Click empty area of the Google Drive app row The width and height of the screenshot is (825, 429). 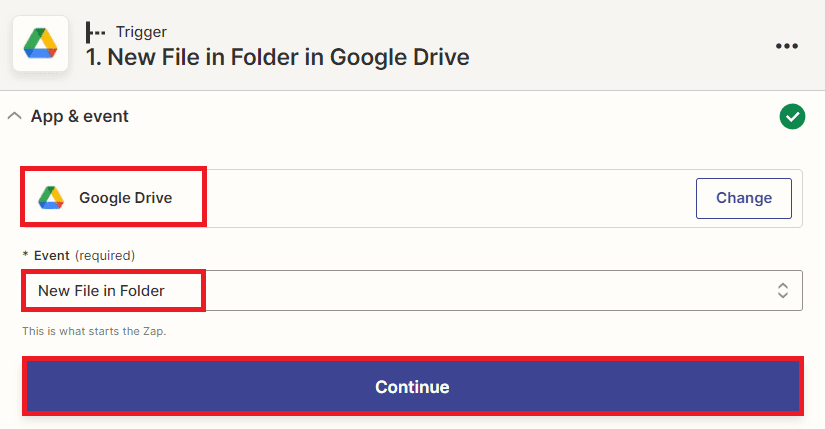click(440, 198)
